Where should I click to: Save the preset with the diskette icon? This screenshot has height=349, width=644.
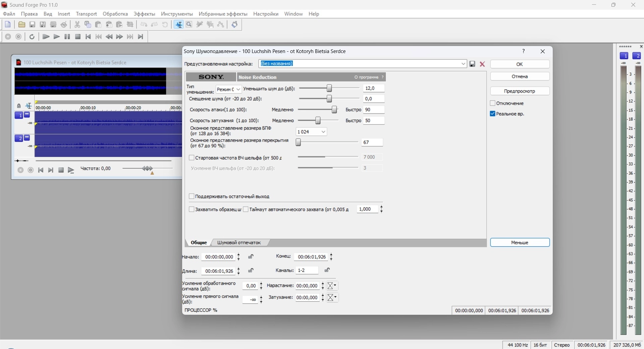coord(472,64)
